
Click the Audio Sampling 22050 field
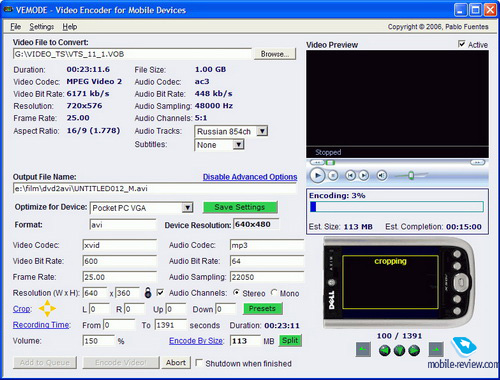pyautogui.click(x=267, y=277)
